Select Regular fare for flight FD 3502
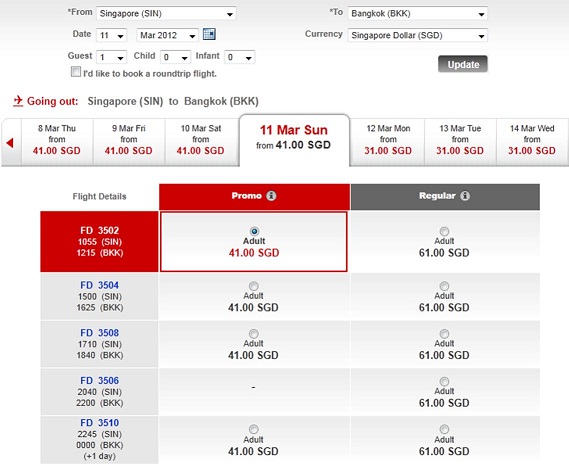This screenshot has height=467, width=569. pyautogui.click(x=444, y=231)
